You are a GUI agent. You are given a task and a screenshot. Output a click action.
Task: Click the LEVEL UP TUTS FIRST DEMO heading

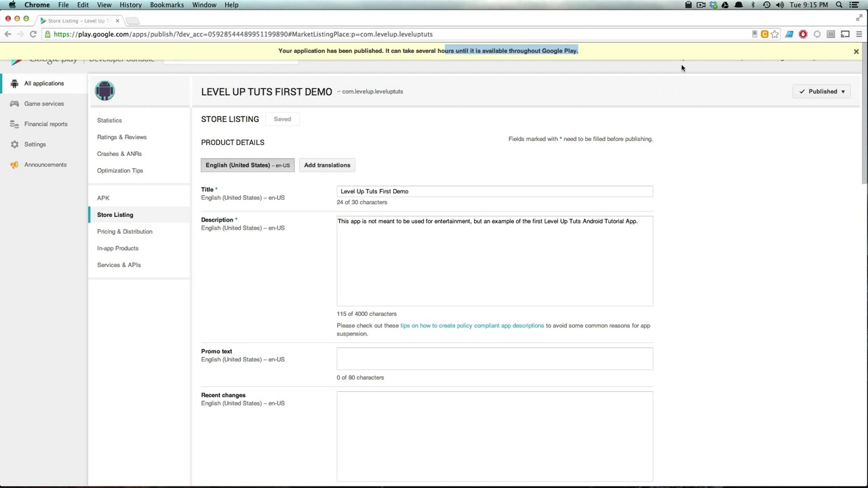[267, 91]
